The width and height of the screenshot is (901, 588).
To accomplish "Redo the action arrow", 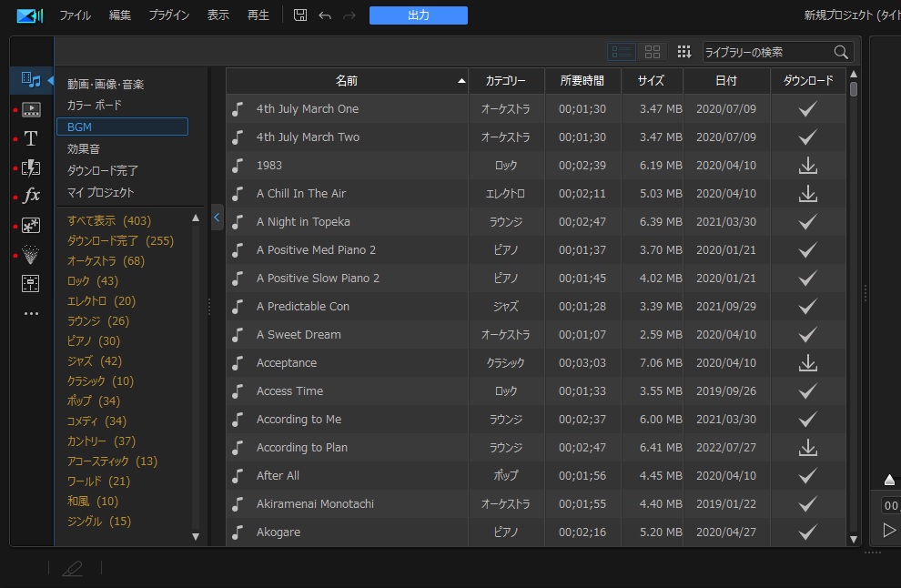I will click(x=349, y=15).
